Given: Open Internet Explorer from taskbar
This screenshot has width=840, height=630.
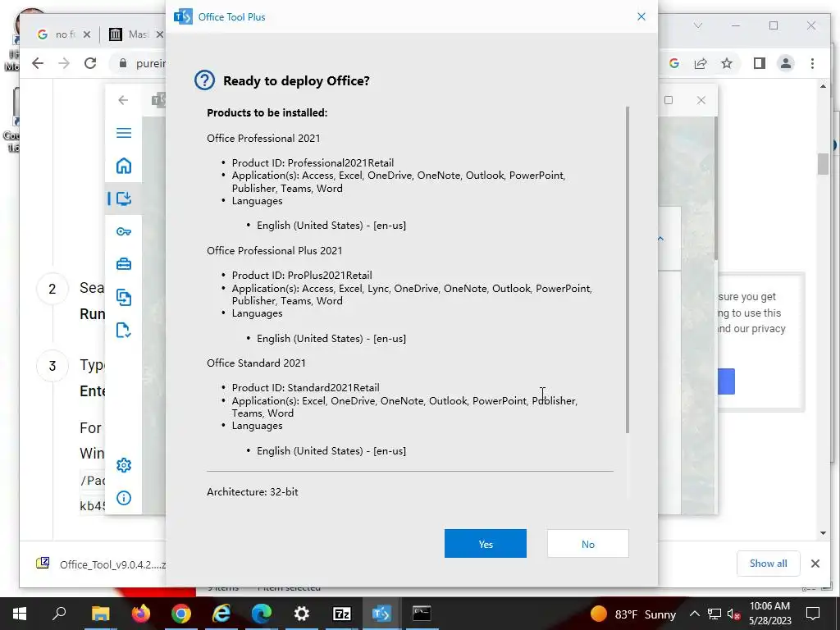Looking at the screenshot, I should [221, 614].
